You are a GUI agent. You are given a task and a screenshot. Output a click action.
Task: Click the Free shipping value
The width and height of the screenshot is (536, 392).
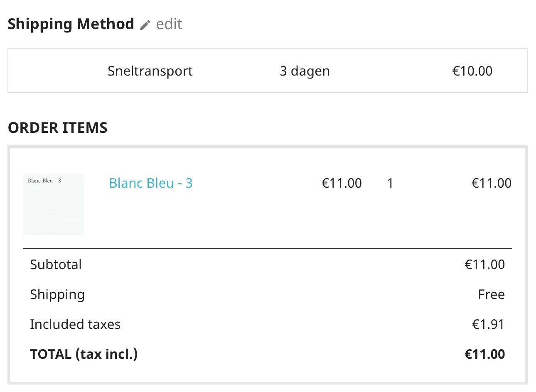click(x=491, y=294)
